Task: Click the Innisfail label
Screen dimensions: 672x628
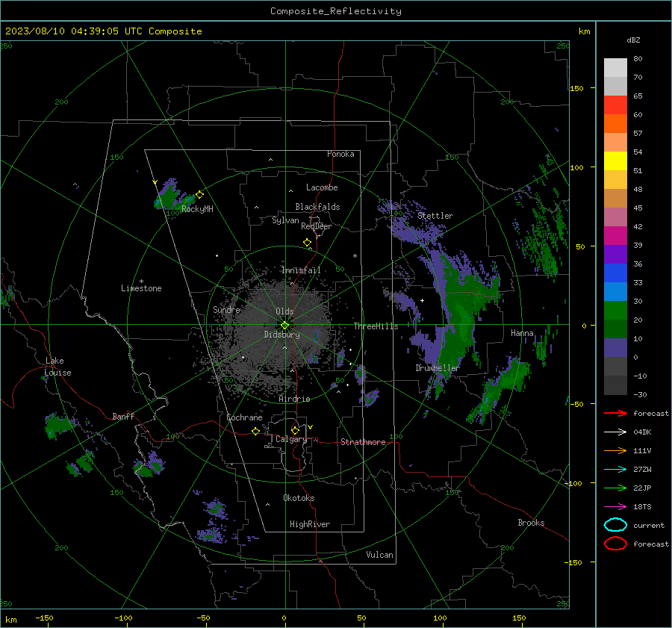Action: pyautogui.click(x=301, y=270)
